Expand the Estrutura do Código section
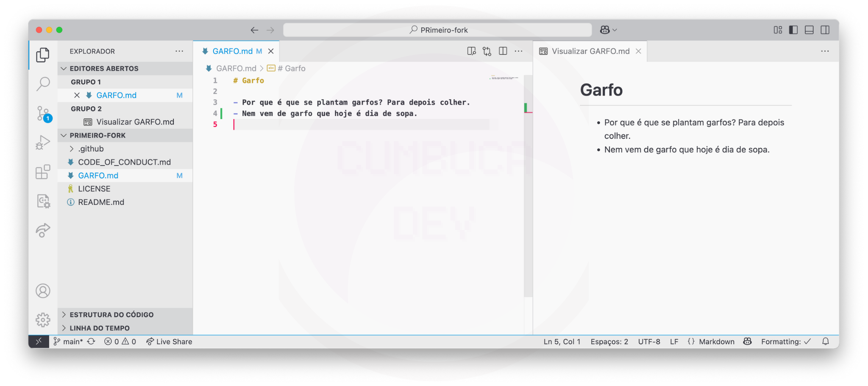 click(x=111, y=315)
